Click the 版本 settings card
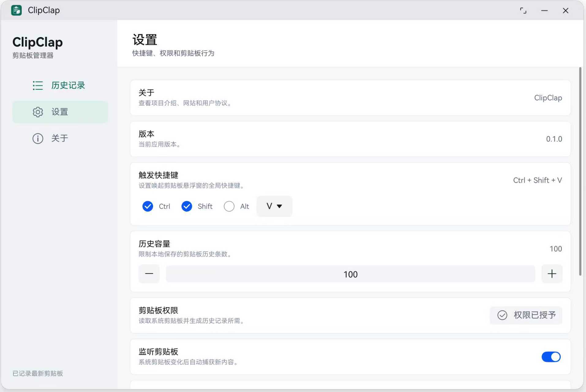The image size is (586, 392). click(350, 139)
